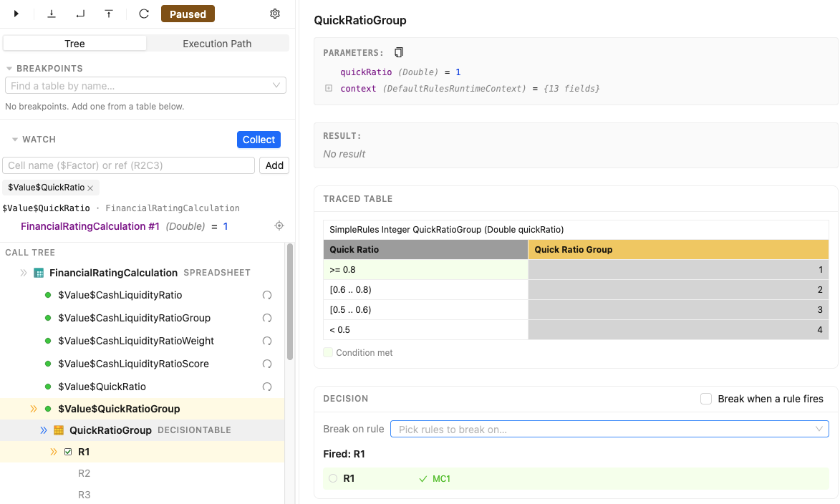This screenshot has width=840, height=504.
Task: Select $Value$CashLiquidityRatioScore tree row
Action: pos(142,364)
